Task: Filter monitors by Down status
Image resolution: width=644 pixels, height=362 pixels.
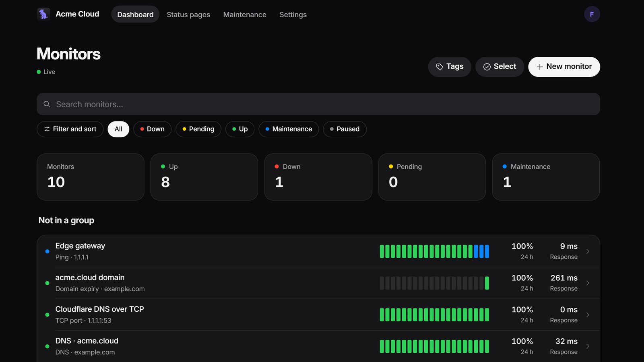Action: [x=153, y=129]
